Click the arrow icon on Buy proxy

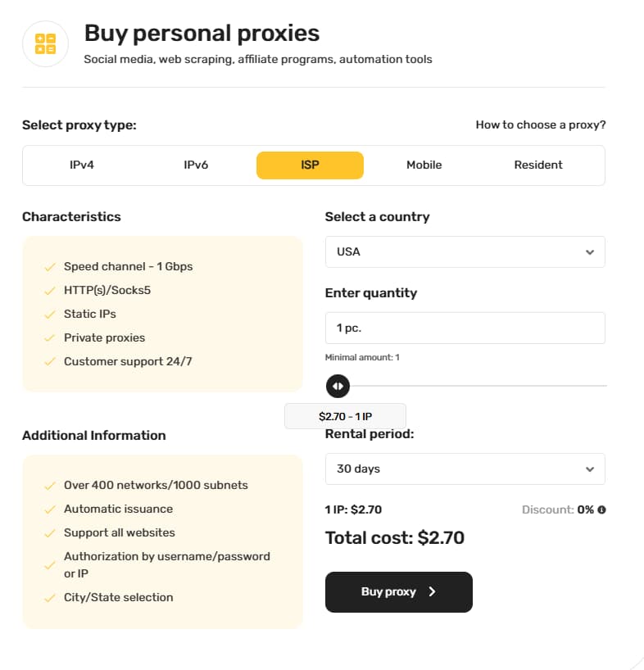pos(433,592)
